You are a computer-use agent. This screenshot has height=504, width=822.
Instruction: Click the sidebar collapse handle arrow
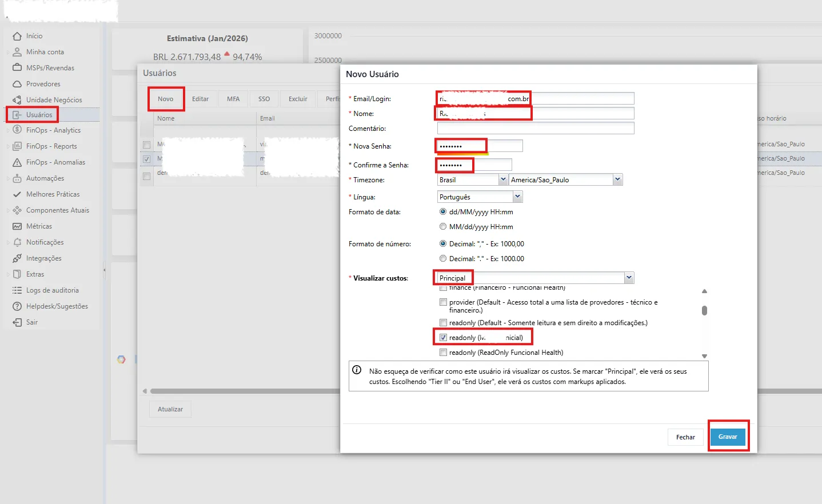[104, 270]
